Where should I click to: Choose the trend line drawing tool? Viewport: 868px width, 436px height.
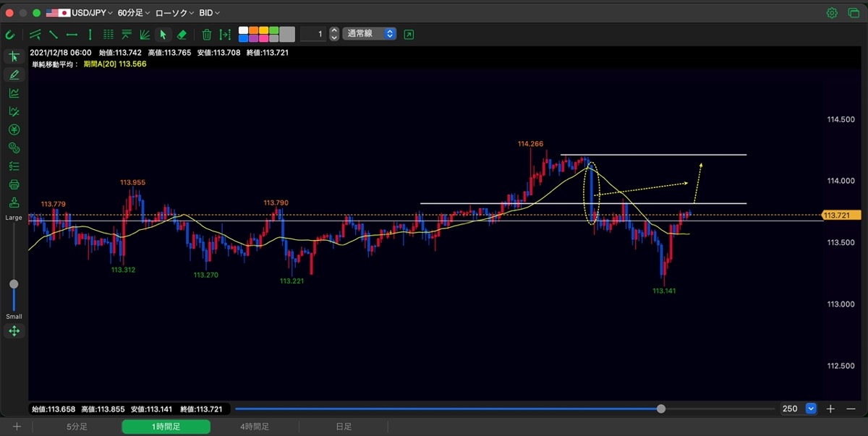(54, 34)
